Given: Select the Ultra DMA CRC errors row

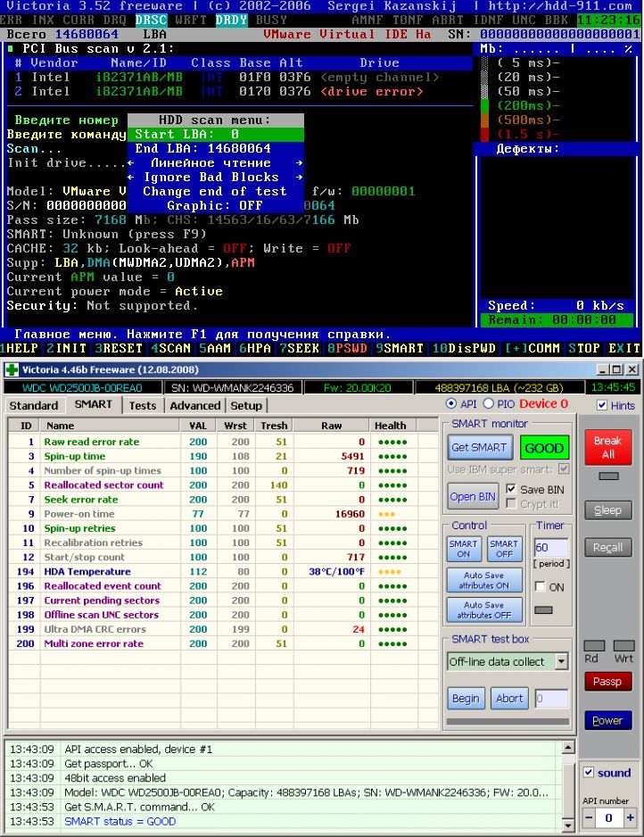Looking at the screenshot, I should point(223,629).
